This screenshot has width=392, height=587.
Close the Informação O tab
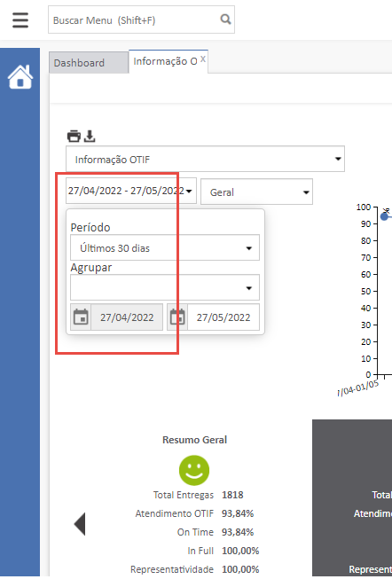point(202,59)
